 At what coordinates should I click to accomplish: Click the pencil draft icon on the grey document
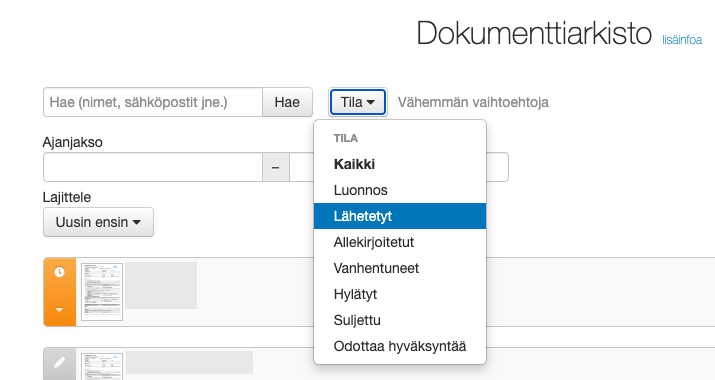[59, 363]
